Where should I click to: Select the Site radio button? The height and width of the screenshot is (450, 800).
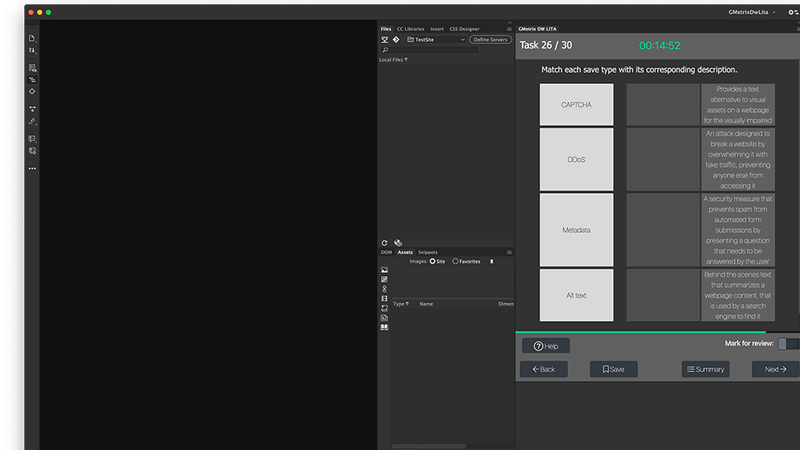click(x=433, y=261)
